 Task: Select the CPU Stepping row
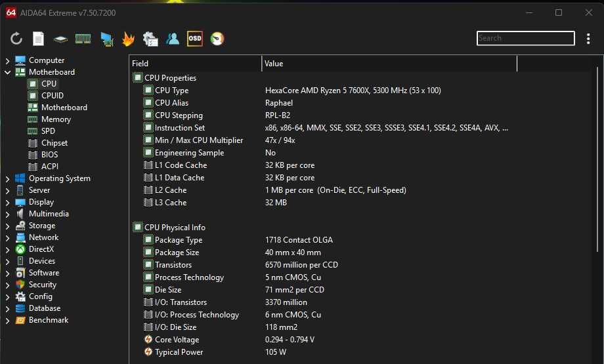point(330,115)
